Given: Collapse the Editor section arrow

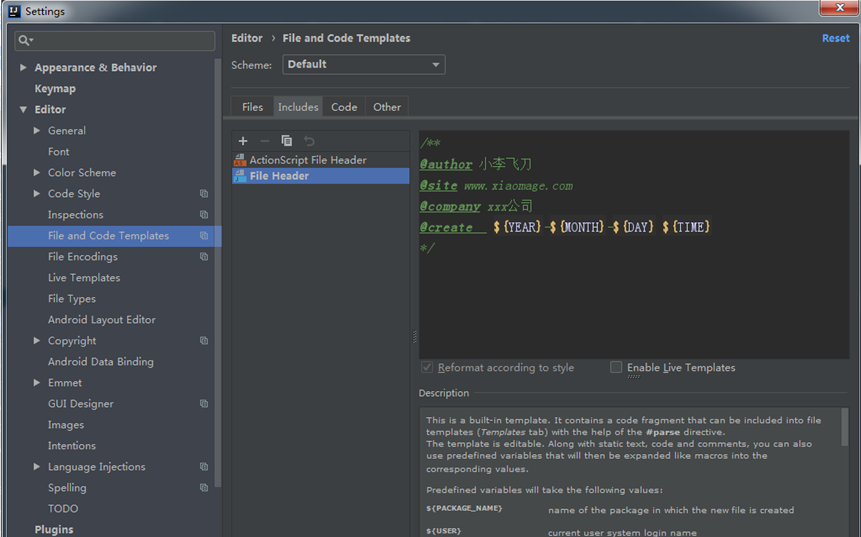Looking at the screenshot, I should 23,109.
